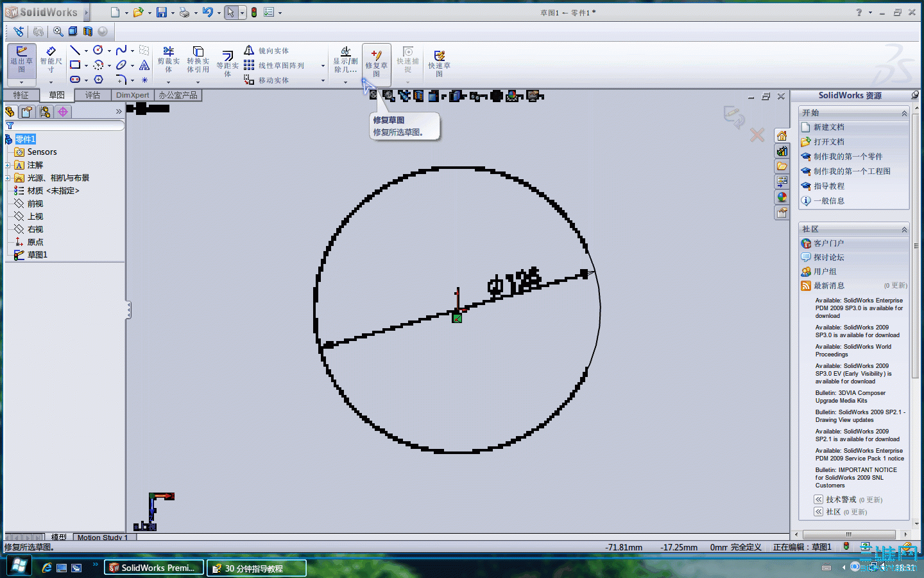Click Rapid Sketch (快速草图) button
This screenshot has width=924, height=578.
(x=440, y=64)
